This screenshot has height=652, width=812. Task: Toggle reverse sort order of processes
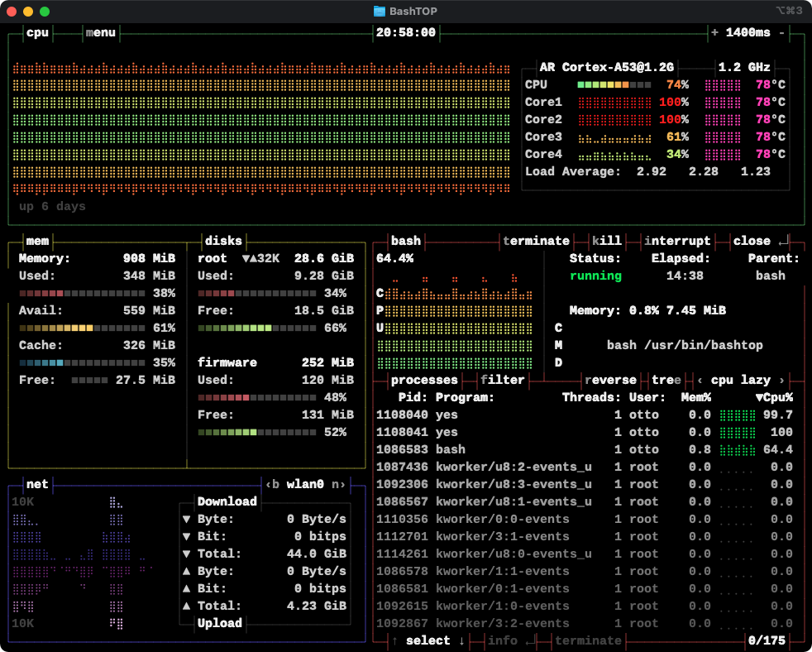click(x=610, y=380)
